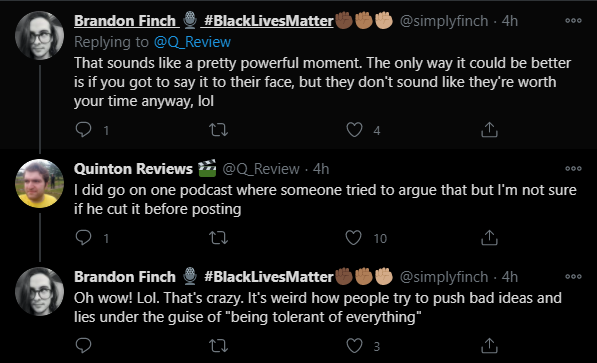Open more options on first tweet
The width and height of the screenshot is (597, 363).
[573, 21]
